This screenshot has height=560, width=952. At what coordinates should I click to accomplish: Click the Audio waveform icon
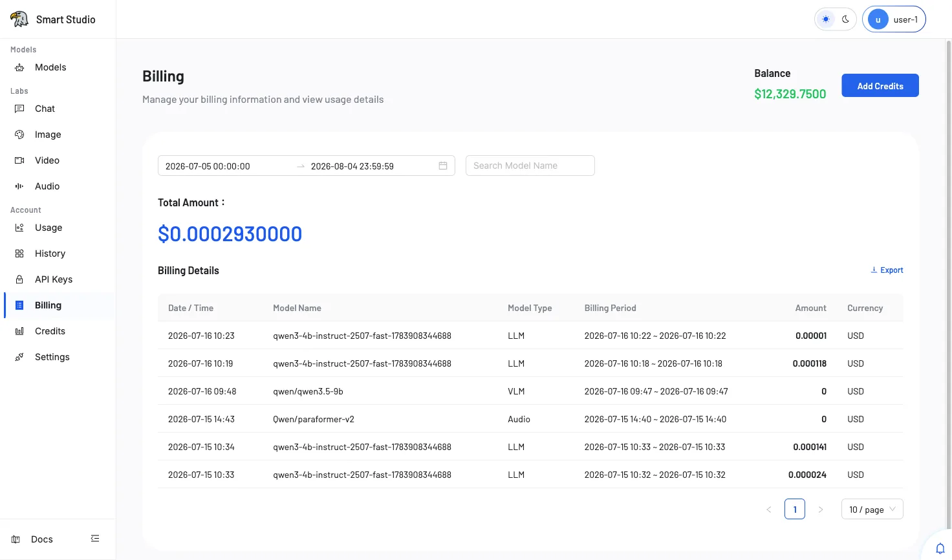(x=19, y=186)
